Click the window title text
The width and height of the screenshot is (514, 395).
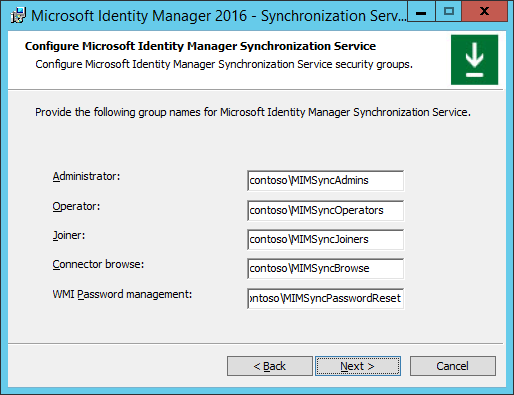pos(219,16)
